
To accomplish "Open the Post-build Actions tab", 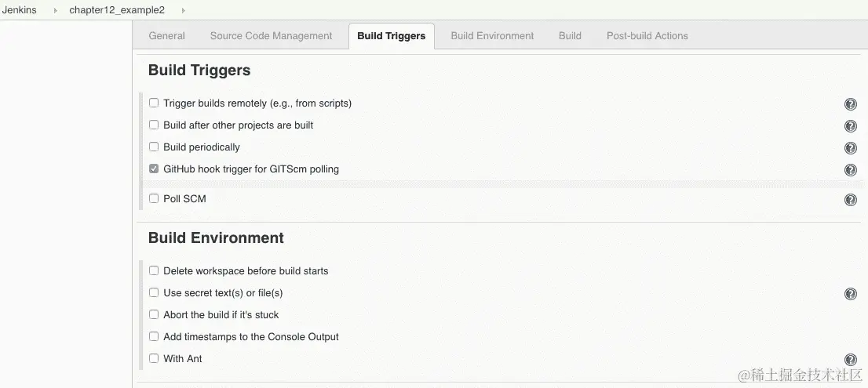I will click(647, 36).
